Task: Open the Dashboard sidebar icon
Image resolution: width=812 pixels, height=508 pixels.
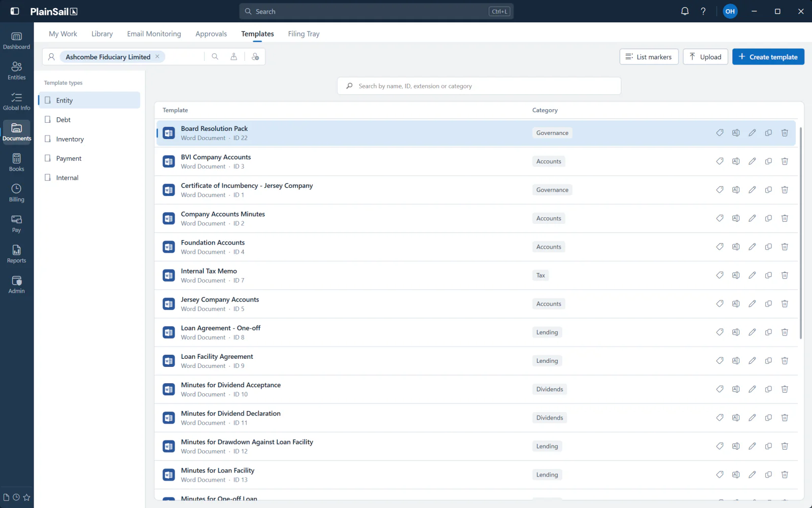Action: click(17, 41)
